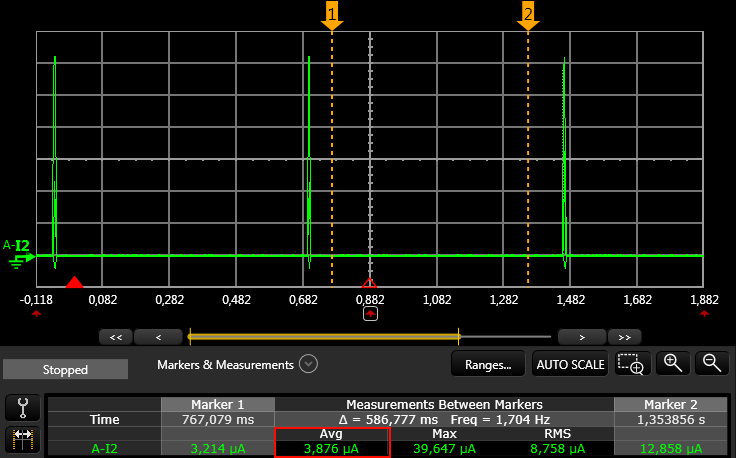
Task: Click the red arrow under -0,118
Action: tap(36, 313)
